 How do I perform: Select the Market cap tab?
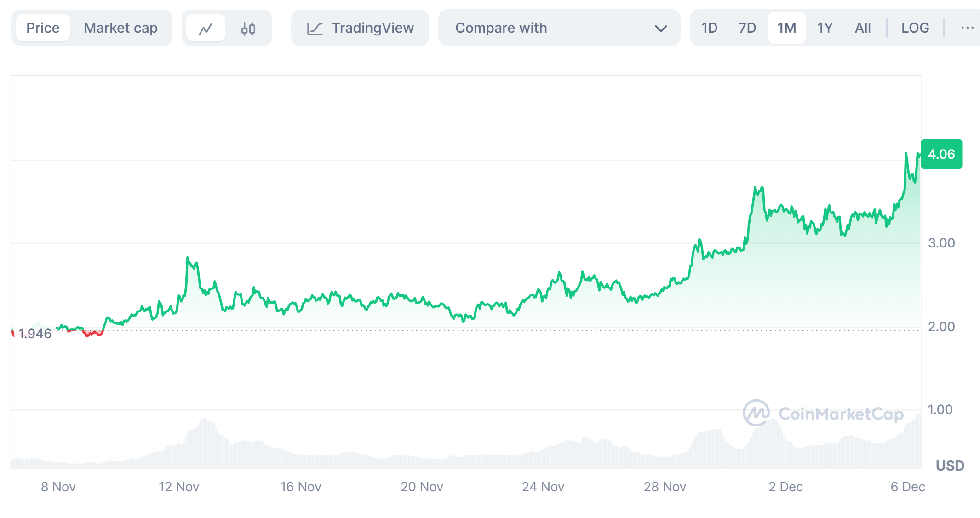pos(120,28)
